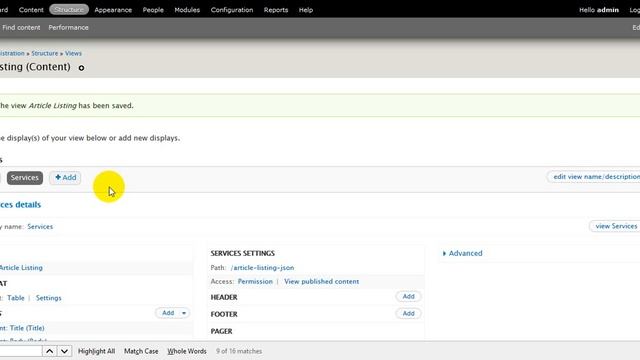
Task: Select the Services display tab
Action: coord(24,178)
